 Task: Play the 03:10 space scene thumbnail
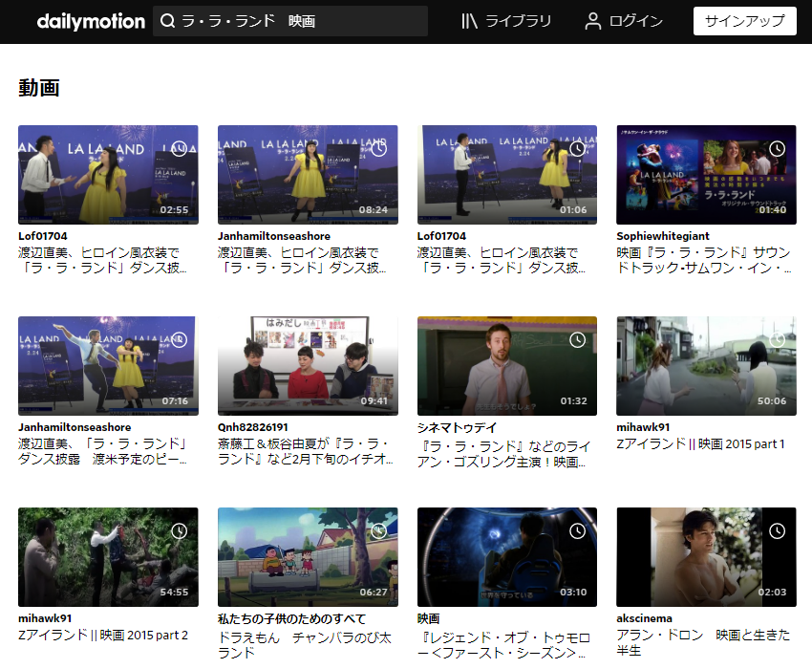[x=507, y=557]
